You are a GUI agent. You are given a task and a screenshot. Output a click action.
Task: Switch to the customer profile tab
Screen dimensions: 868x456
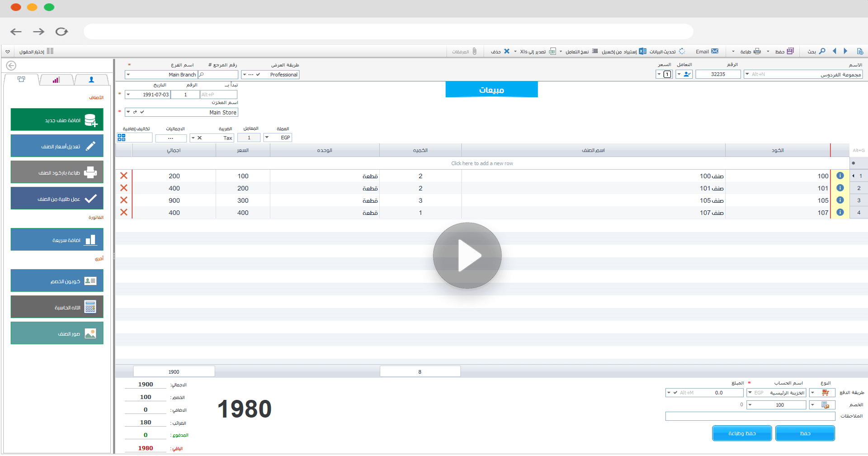pos(91,80)
